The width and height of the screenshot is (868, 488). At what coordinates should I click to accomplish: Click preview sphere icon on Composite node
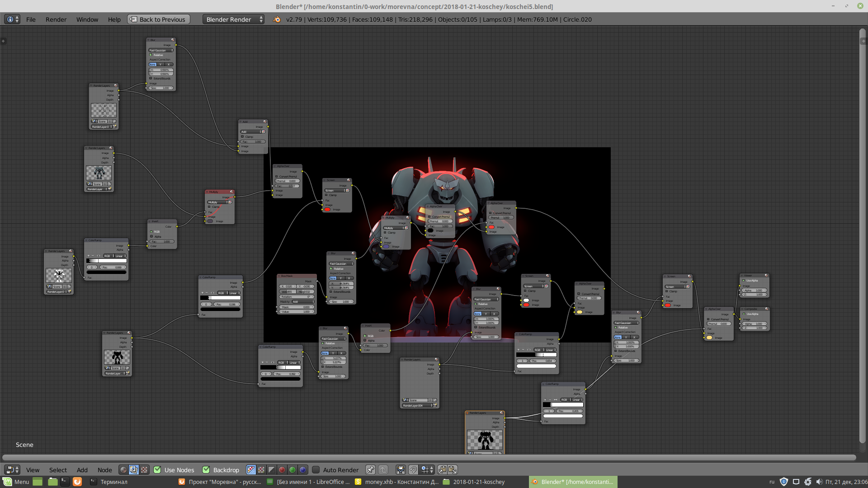click(767, 309)
